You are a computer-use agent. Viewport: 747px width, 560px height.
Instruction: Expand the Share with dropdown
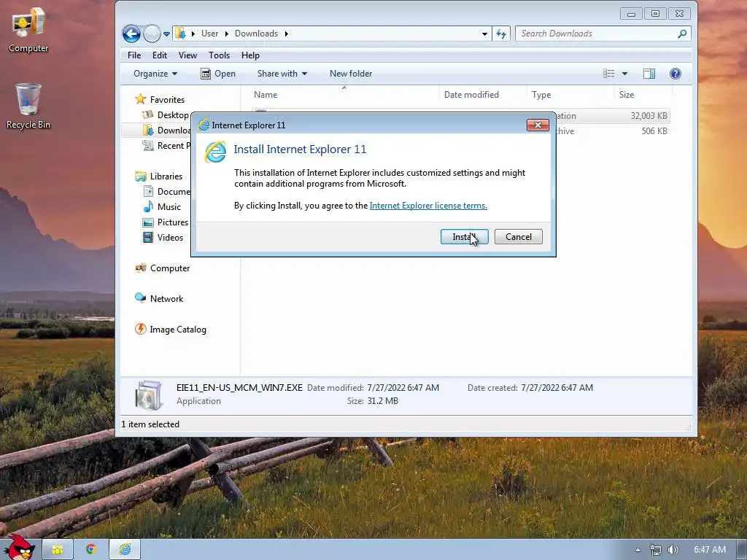(x=282, y=74)
